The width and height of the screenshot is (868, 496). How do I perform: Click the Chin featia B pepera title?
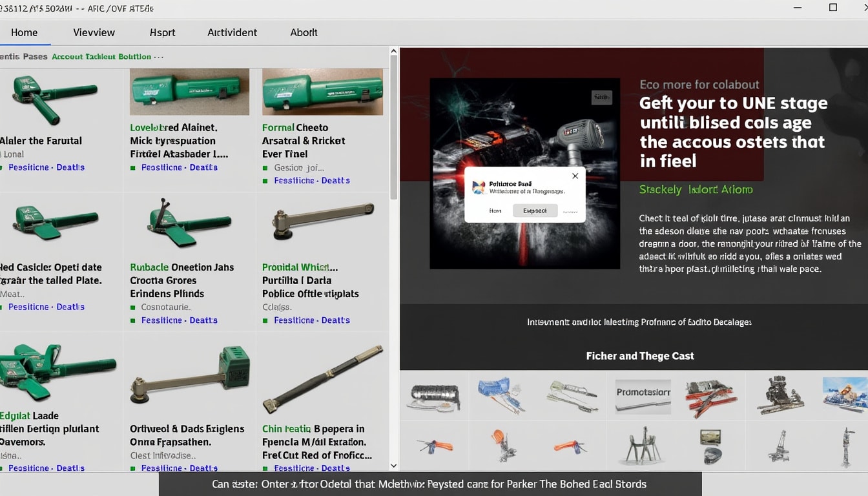pyautogui.click(x=316, y=442)
